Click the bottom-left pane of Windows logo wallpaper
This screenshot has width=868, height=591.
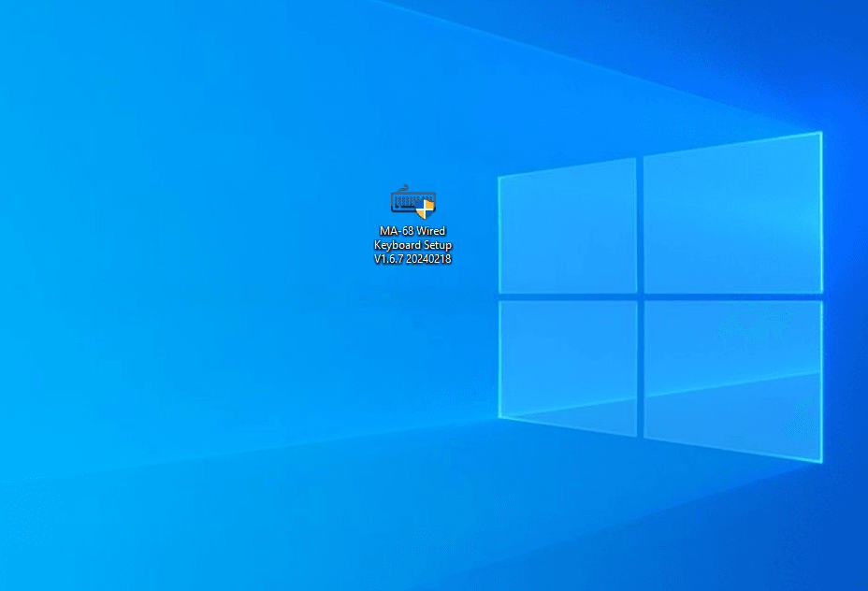tap(568, 367)
